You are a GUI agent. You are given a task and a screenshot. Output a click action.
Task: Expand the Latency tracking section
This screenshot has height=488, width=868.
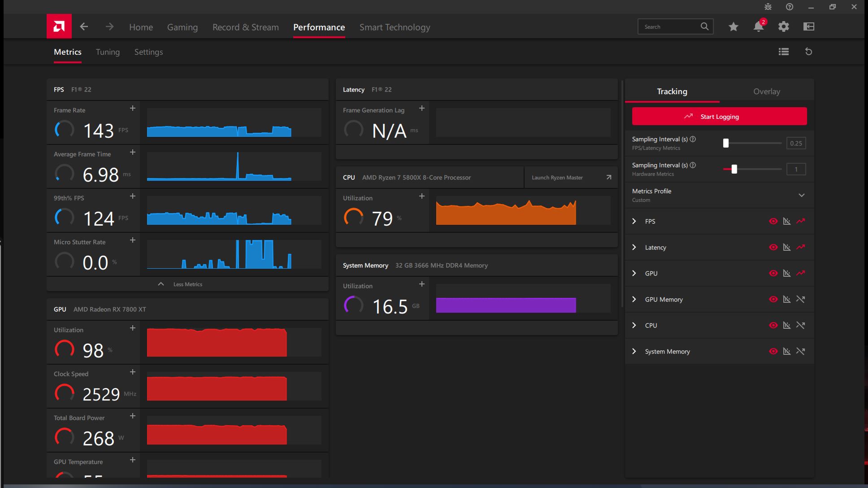pos(634,247)
